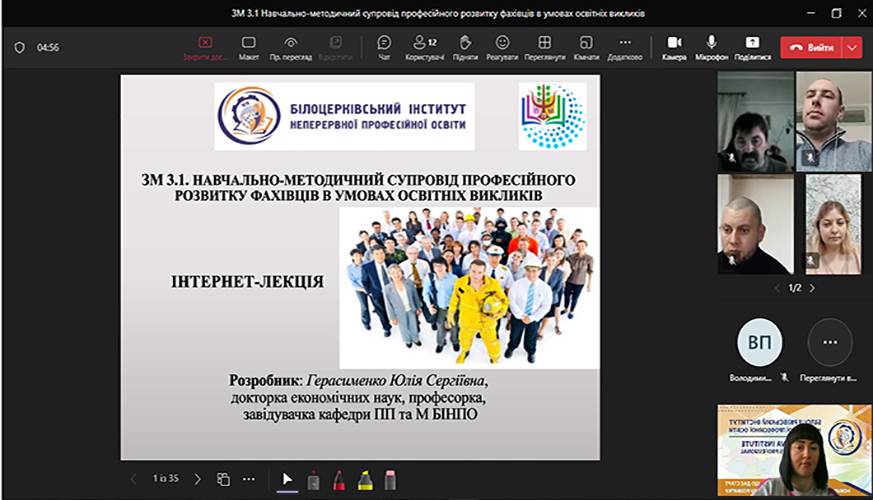
Task: Activate the cursor pointer tool
Action: [287, 479]
